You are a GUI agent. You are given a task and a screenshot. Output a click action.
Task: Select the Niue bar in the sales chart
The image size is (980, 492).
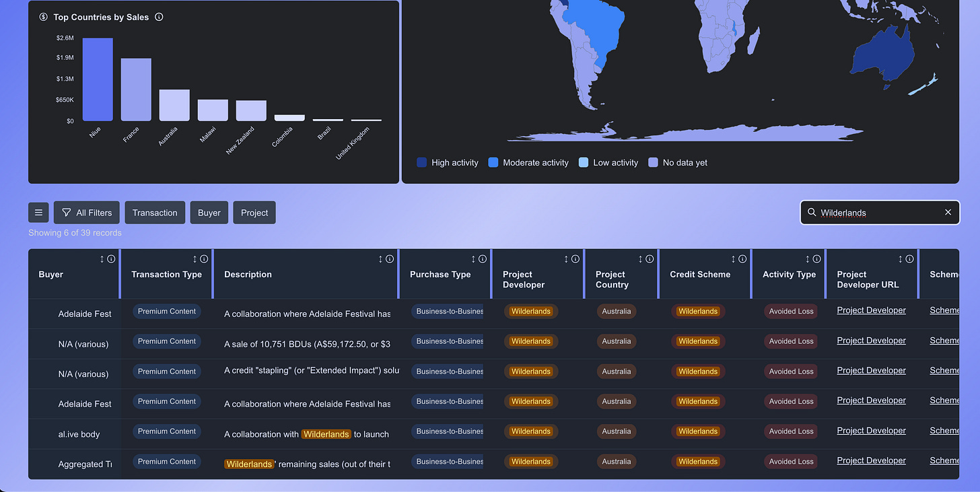coord(98,79)
